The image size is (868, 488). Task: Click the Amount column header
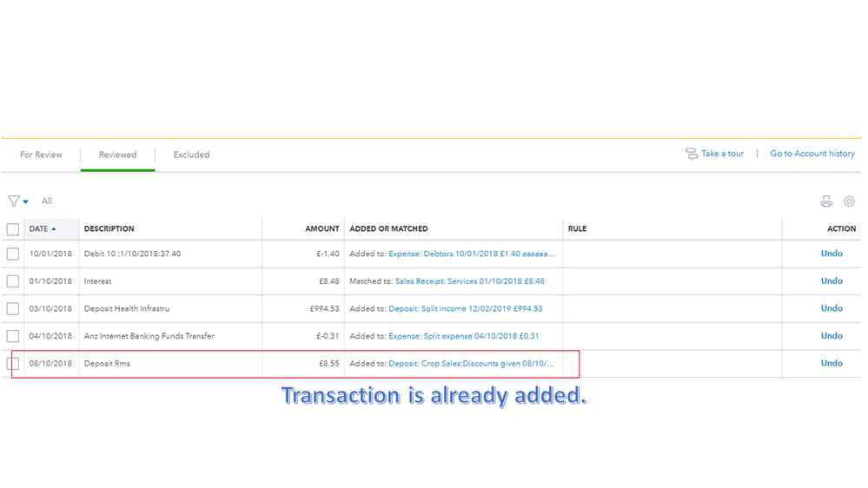[321, 228]
